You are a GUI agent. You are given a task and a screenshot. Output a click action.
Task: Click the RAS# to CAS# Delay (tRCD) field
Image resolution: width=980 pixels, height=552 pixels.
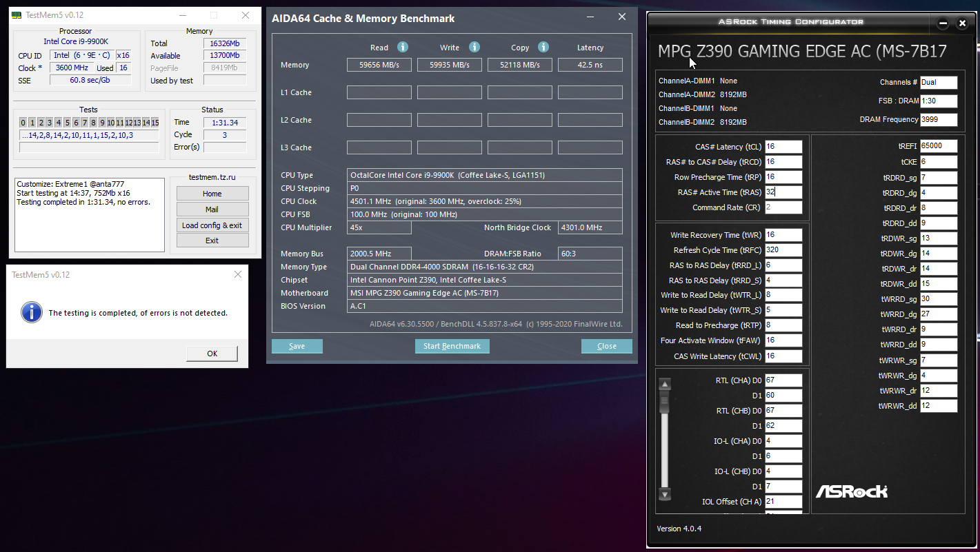pos(783,162)
